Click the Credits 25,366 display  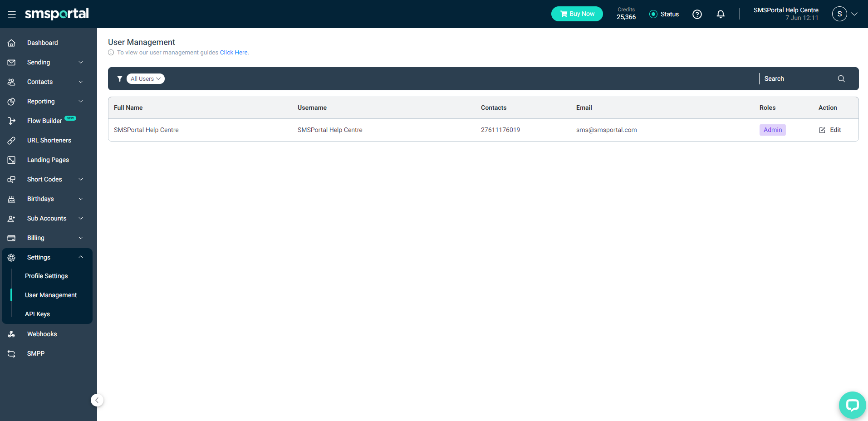[x=626, y=14]
